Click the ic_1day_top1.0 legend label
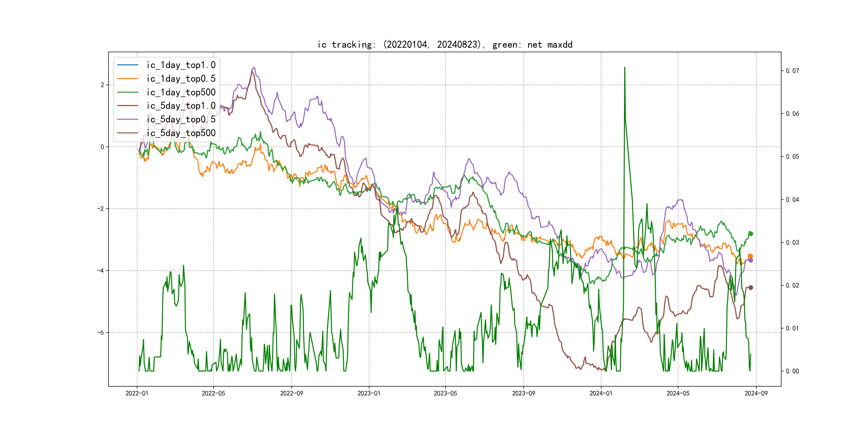Viewport: 868px width, 434px height. [181, 65]
